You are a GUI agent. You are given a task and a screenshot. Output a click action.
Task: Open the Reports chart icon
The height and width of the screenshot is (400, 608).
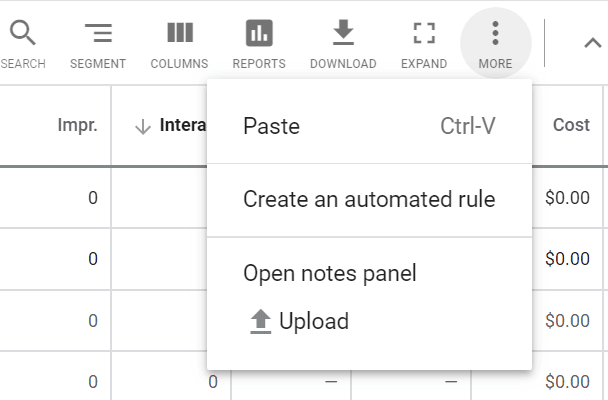pyautogui.click(x=259, y=43)
